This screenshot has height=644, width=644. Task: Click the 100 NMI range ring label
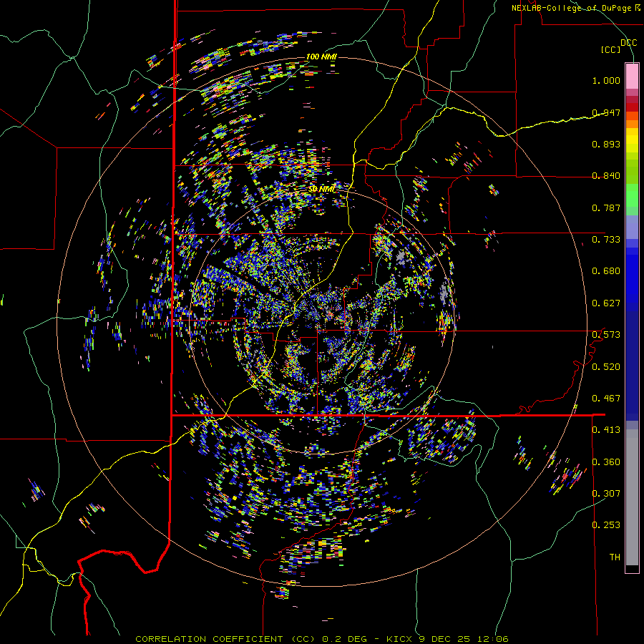pos(321,57)
